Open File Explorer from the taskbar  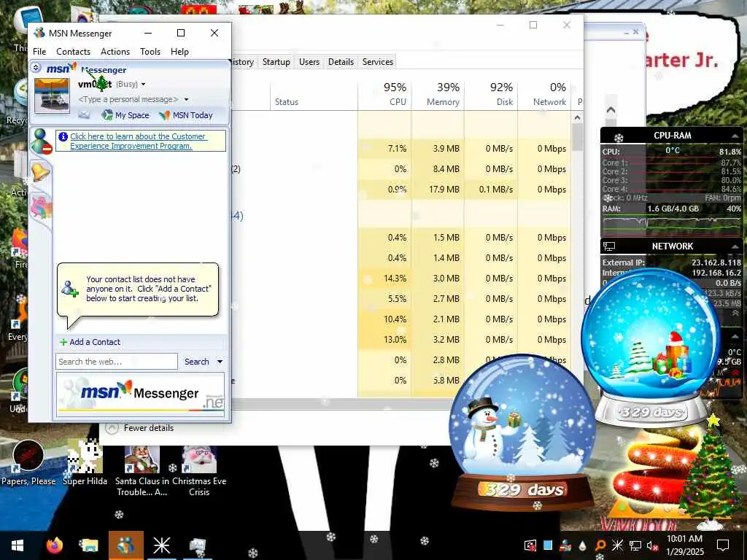coord(88,545)
